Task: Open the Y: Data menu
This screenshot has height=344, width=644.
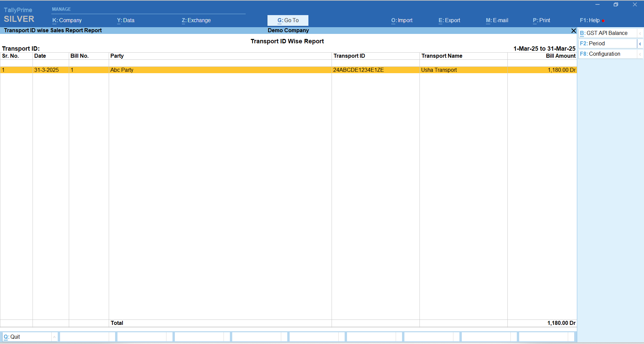Action: tap(126, 20)
